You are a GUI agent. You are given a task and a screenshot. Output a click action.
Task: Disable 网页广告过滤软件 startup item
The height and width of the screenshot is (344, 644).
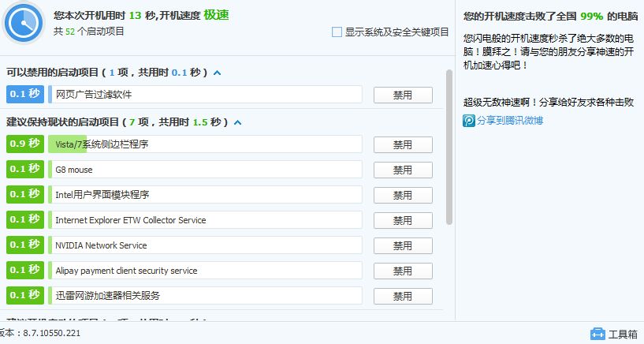pyautogui.click(x=403, y=95)
